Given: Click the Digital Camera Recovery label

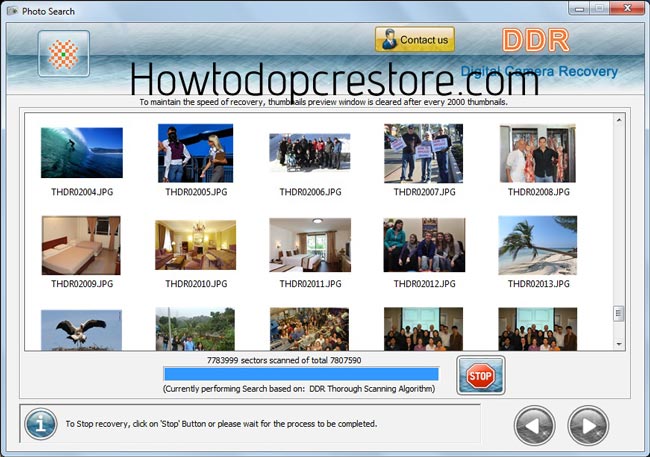Looking at the screenshot, I should coord(539,71).
